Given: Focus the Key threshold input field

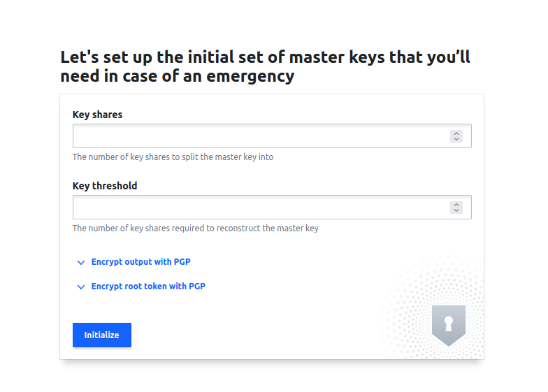Looking at the screenshot, I should 260,208.
